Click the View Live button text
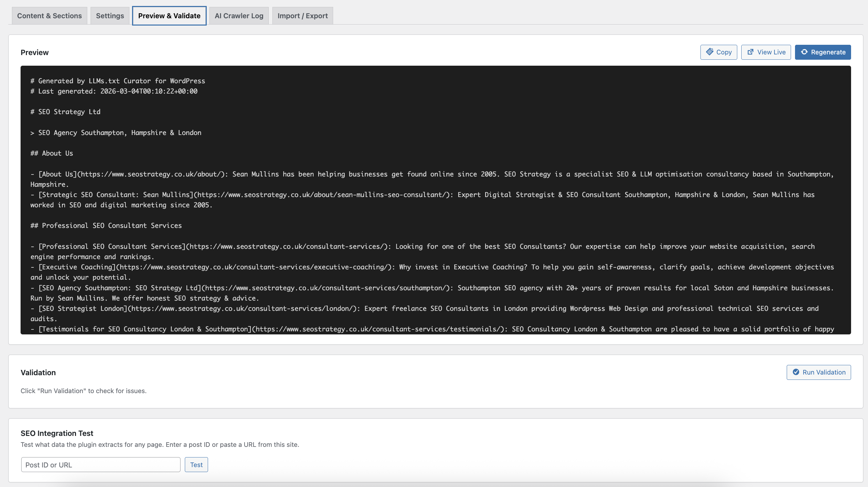This screenshot has width=868, height=487. point(771,52)
